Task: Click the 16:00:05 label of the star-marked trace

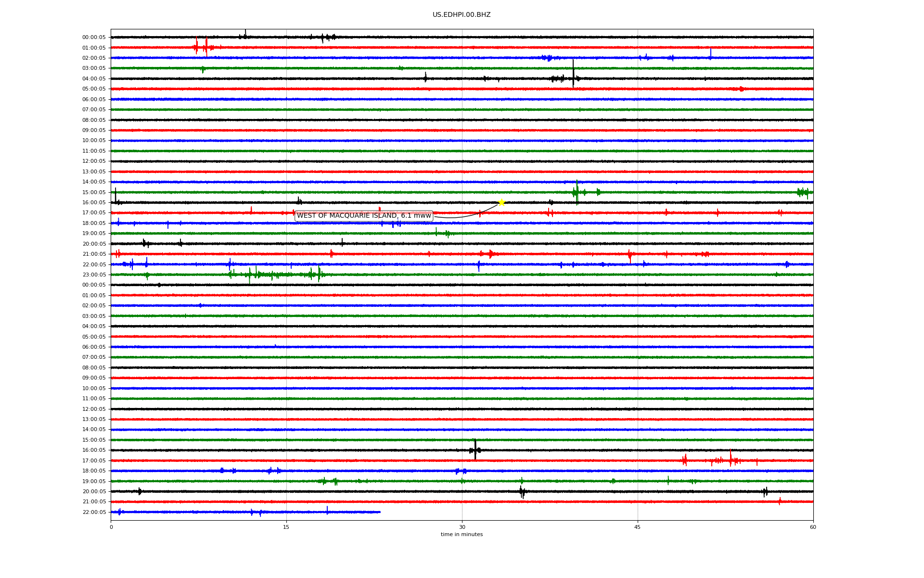Action: tap(94, 203)
